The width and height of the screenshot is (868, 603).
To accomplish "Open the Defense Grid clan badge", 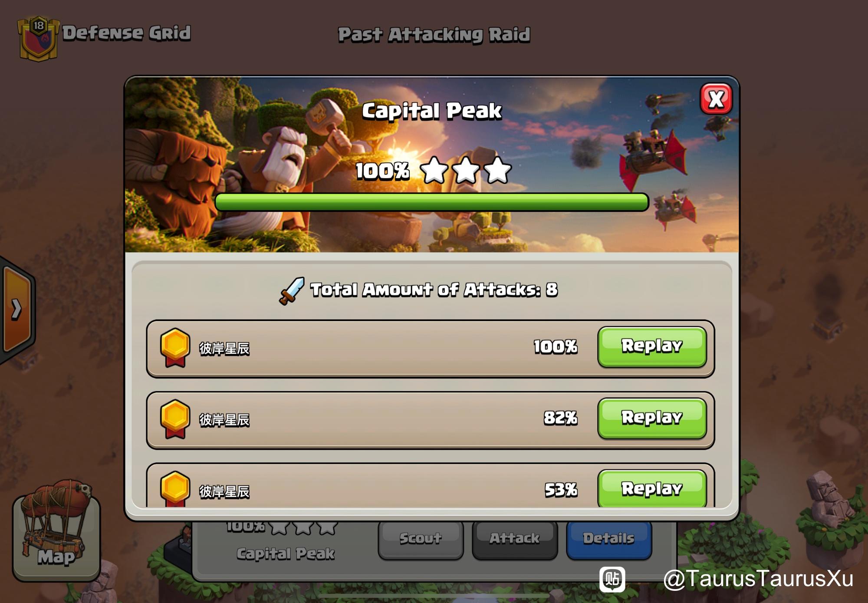I will [38, 38].
